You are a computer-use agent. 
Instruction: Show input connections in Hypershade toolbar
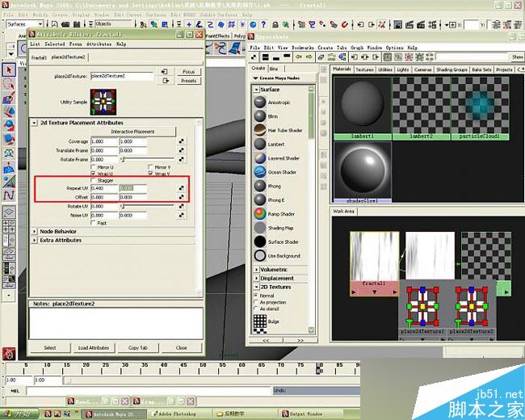[355, 57]
